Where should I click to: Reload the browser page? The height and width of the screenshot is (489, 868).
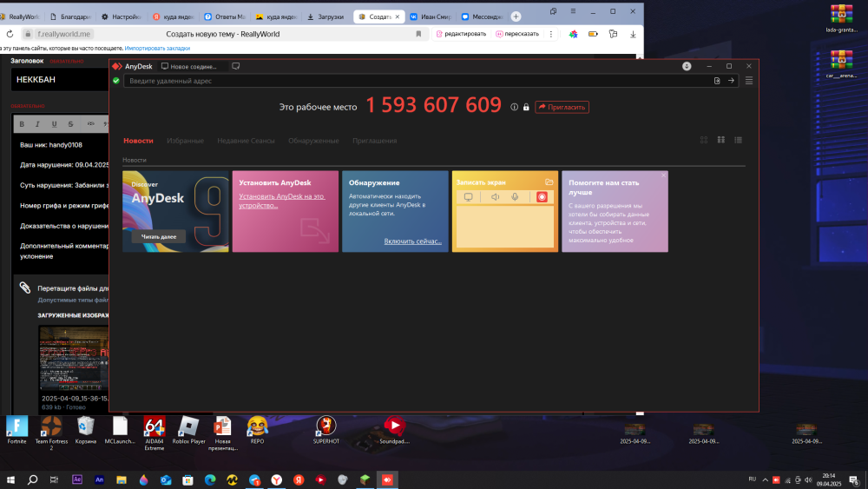tap(10, 34)
